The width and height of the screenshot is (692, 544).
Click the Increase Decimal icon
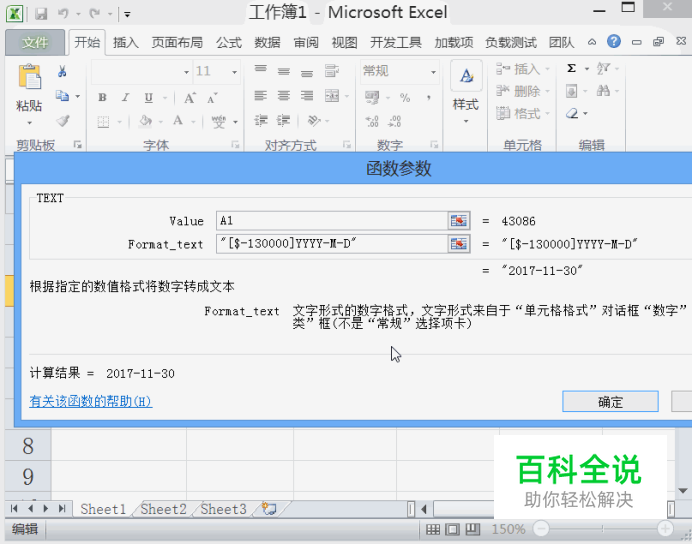pos(372,121)
